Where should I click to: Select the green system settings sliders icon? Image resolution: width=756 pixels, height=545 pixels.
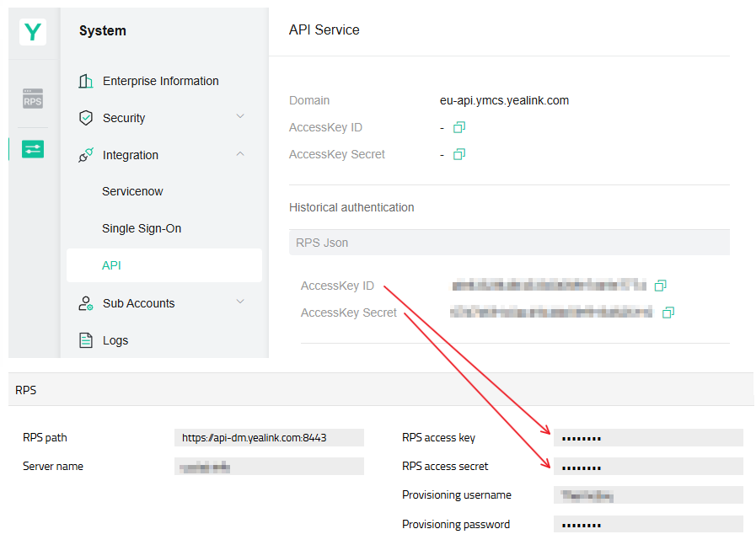point(33,149)
